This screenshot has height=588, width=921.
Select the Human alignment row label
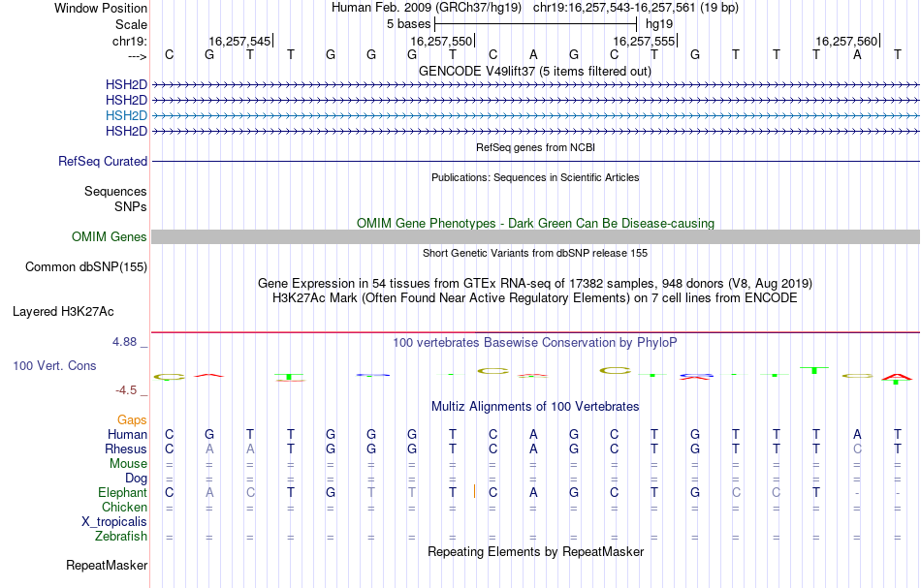tap(127, 435)
